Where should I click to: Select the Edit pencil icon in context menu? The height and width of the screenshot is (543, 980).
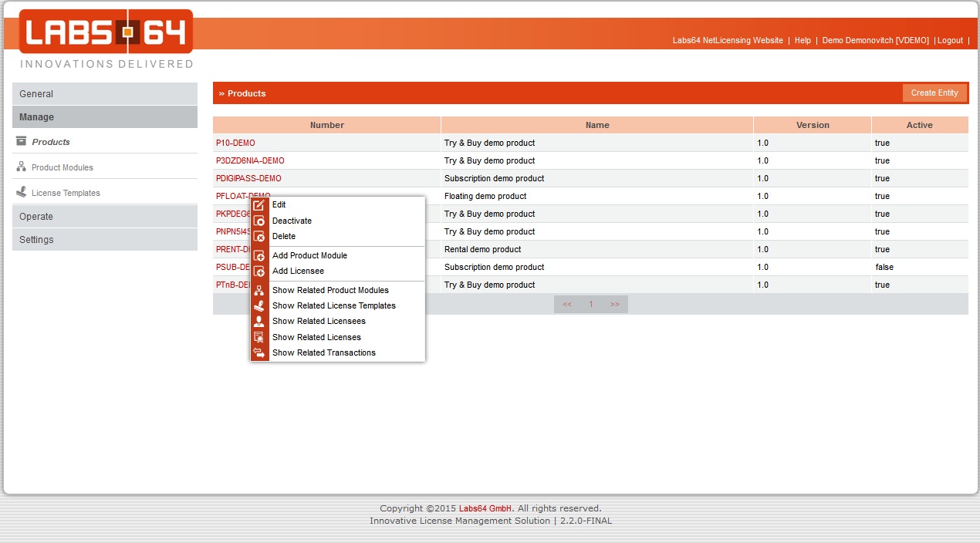click(259, 204)
